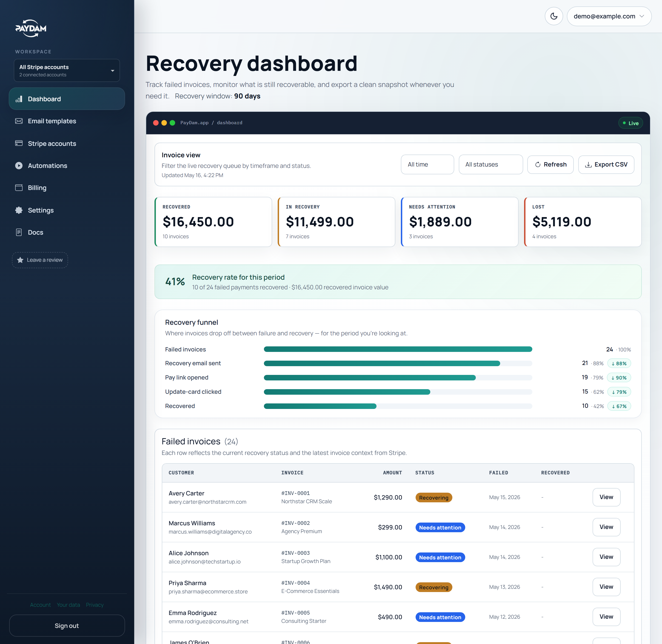Click the Pay link opened funnel bar
Image resolution: width=662 pixels, height=644 pixels.
398,377
